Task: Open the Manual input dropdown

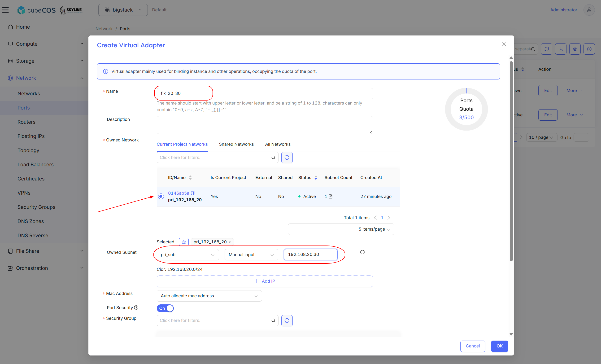Action: (x=251, y=254)
